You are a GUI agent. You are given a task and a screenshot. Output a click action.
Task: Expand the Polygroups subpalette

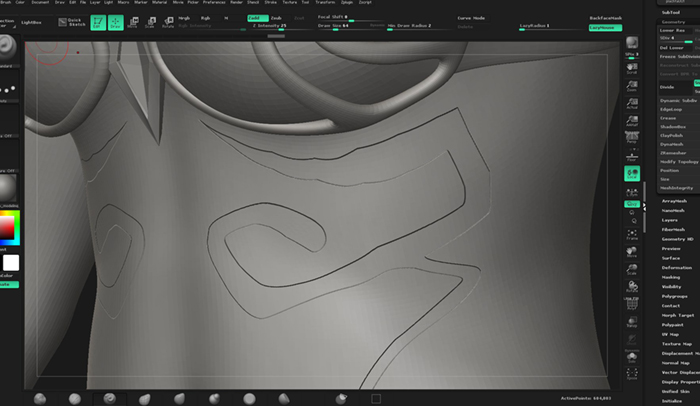click(674, 296)
